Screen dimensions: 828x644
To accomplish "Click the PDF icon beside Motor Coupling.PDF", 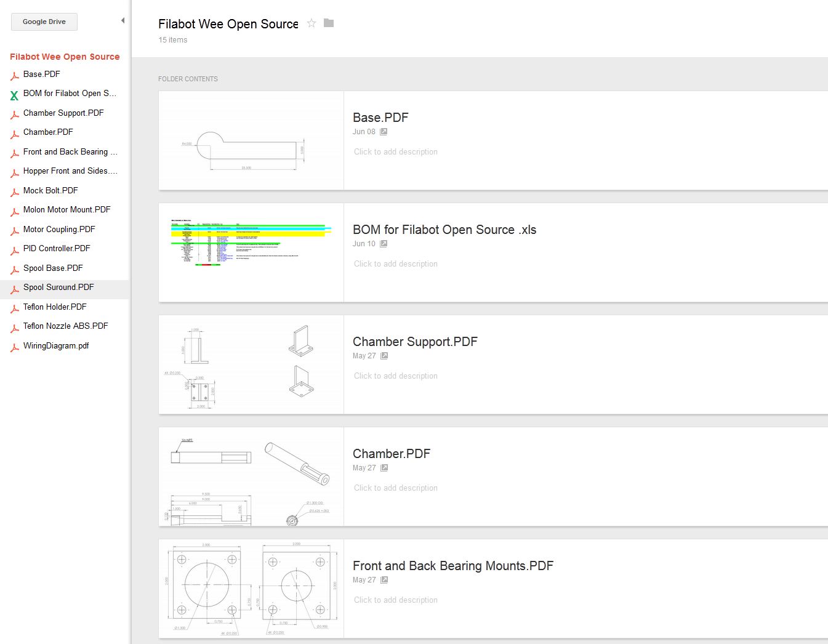I will (14, 231).
